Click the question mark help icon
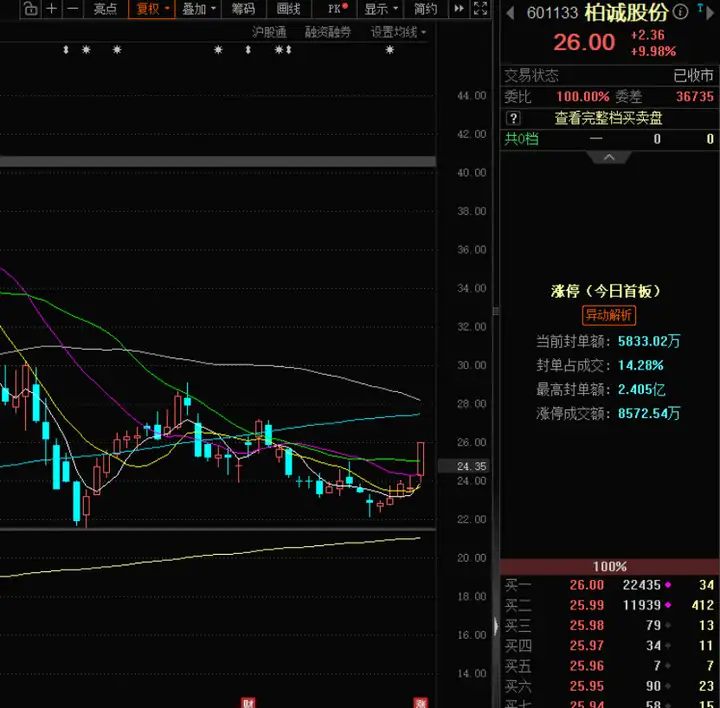The image size is (720, 708). 513,118
